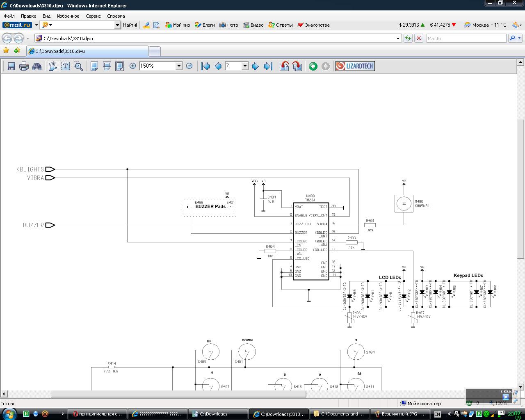Screen dimensions: 525x420
Task: Click the browser Forward button
Action: tap(18, 38)
